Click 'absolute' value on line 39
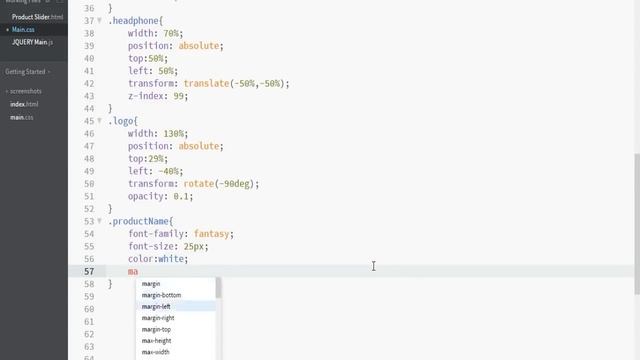640x360 pixels. point(199,46)
